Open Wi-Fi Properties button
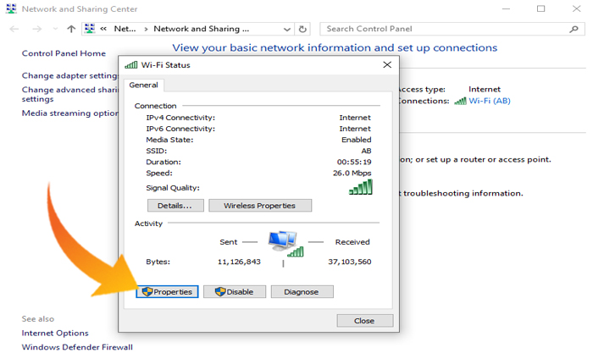This screenshot has height=364, width=593. coord(168,291)
